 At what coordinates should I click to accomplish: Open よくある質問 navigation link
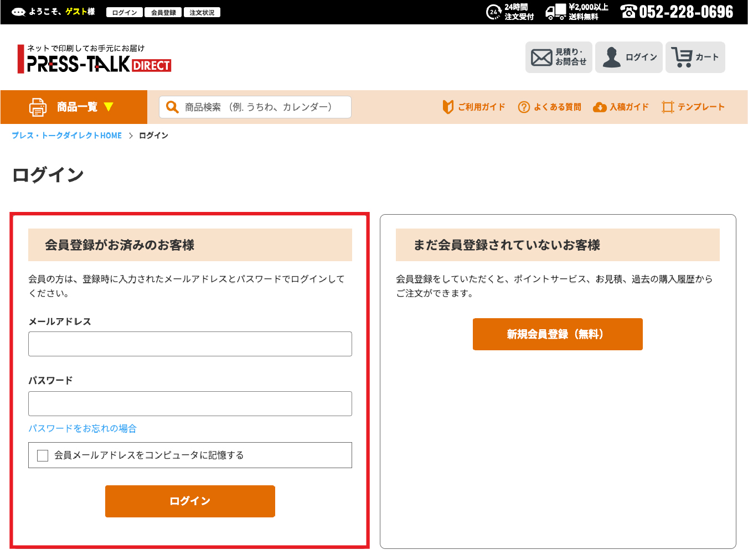[557, 107]
